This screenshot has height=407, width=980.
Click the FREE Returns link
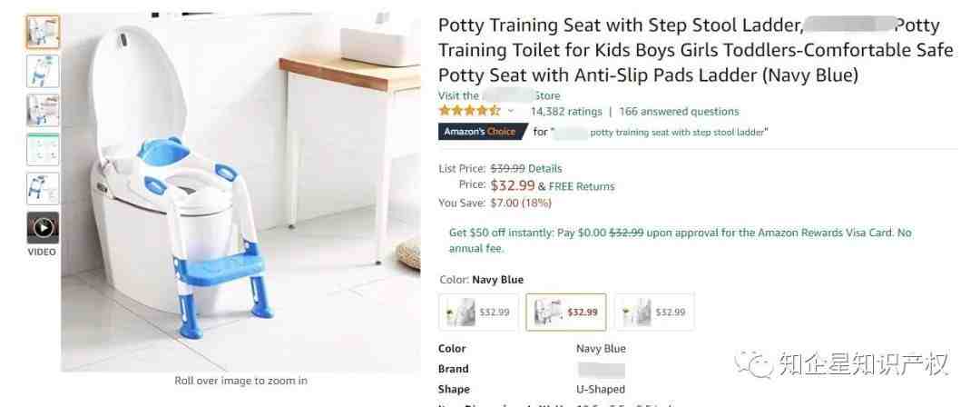[x=582, y=186]
